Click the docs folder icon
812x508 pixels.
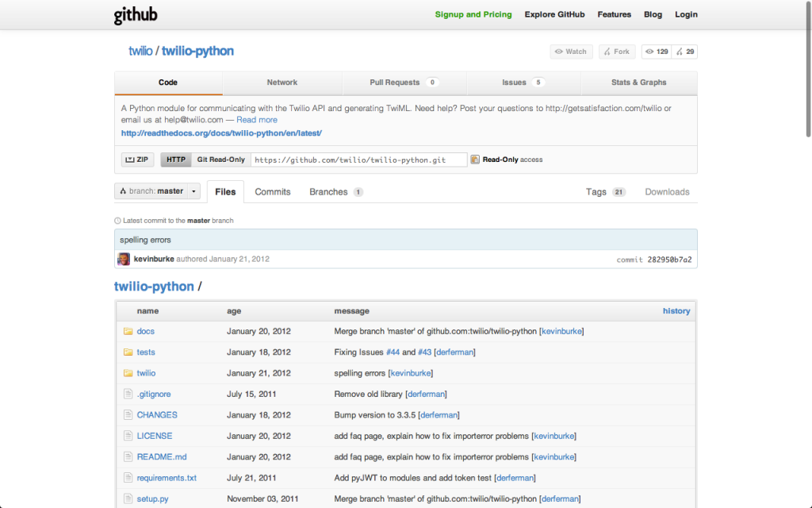128,331
